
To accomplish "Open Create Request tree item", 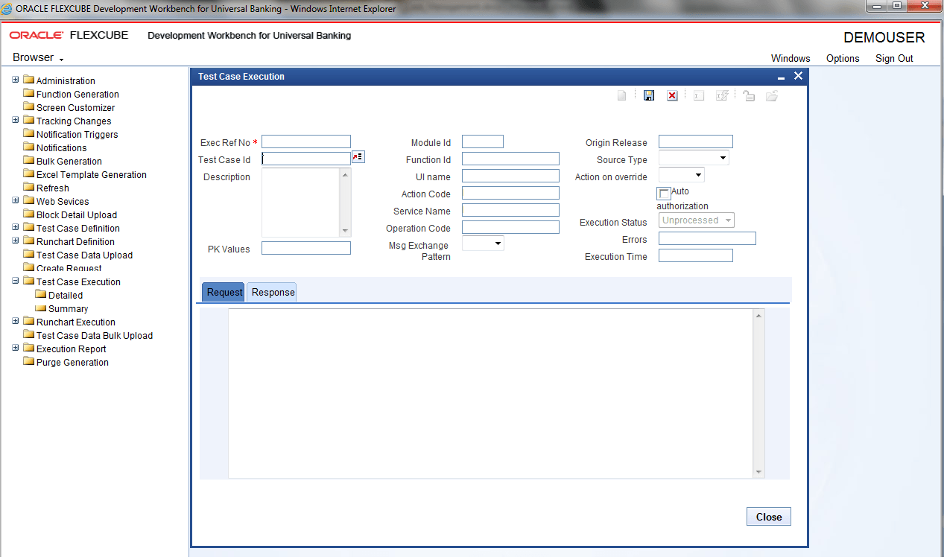I will [69, 268].
